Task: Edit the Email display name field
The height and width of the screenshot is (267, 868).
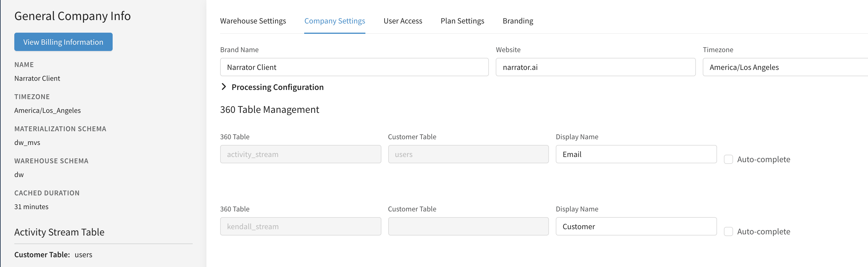Action: tap(636, 154)
